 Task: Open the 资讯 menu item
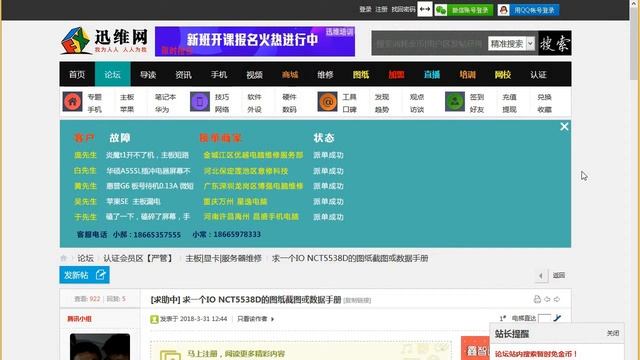(183, 74)
